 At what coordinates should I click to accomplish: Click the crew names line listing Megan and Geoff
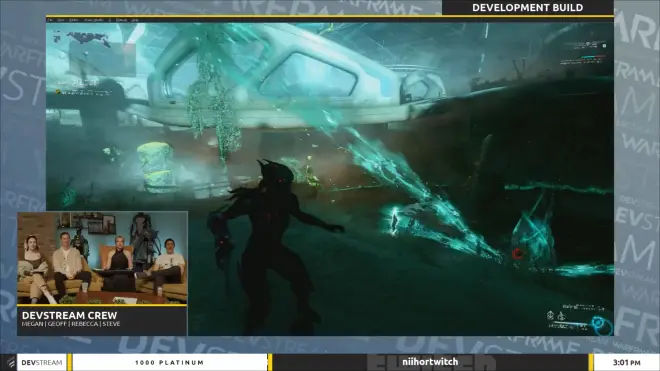click(x=71, y=324)
